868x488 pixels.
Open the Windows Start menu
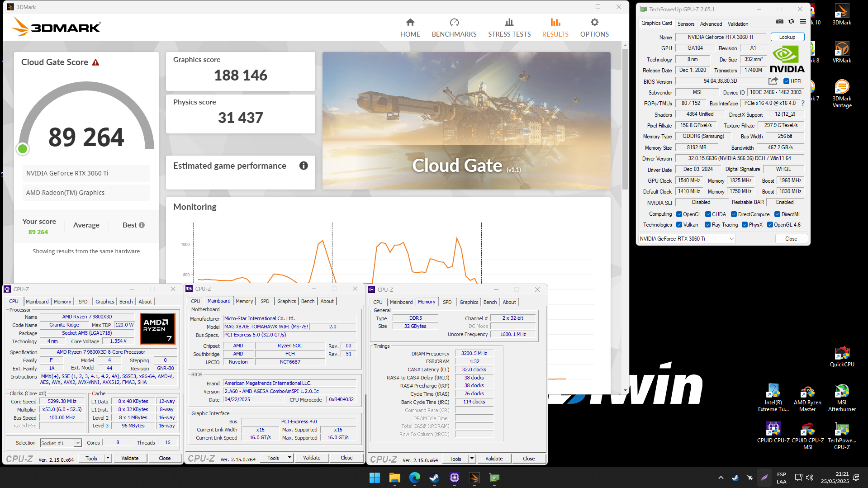[x=375, y=478]
